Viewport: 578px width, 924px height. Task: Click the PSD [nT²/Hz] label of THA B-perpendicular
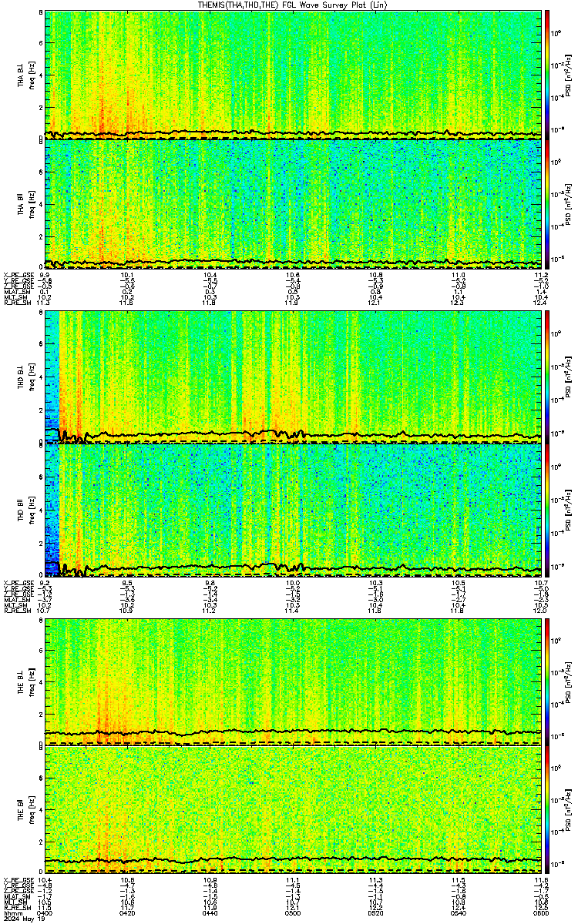click(569, 75)
